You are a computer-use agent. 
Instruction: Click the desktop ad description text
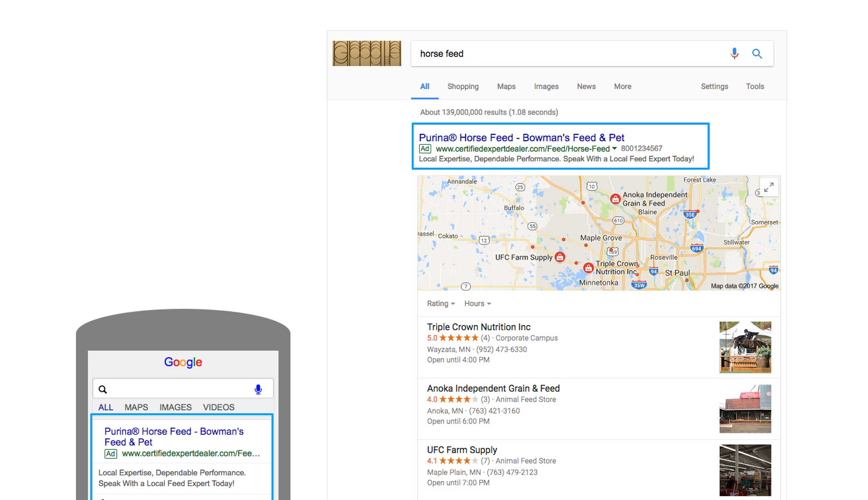556,159
